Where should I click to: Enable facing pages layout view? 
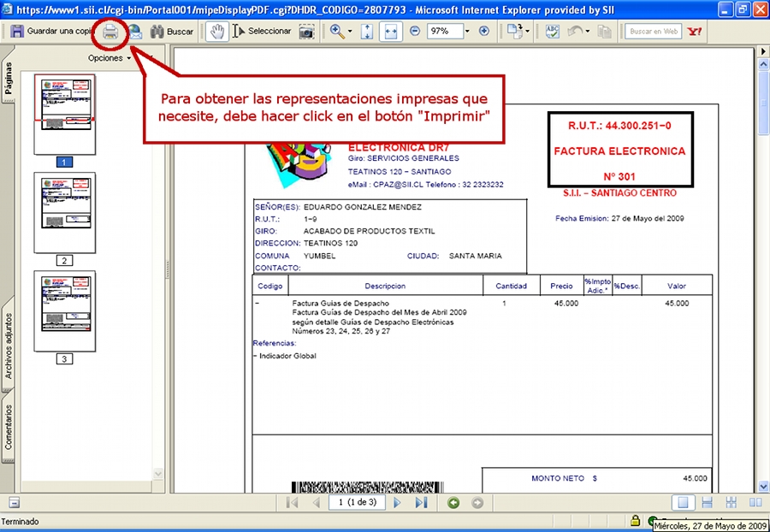(755, 503)
